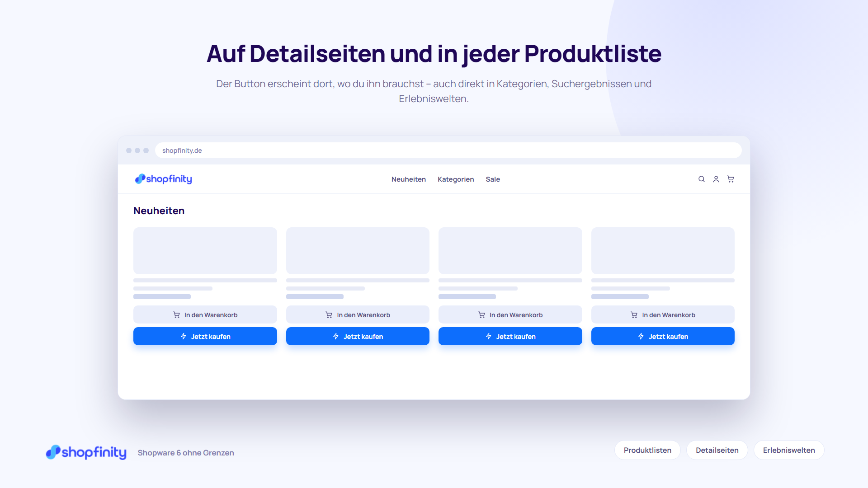
Task: Open the third product image placeholder
Action: (x=510, y=251)
